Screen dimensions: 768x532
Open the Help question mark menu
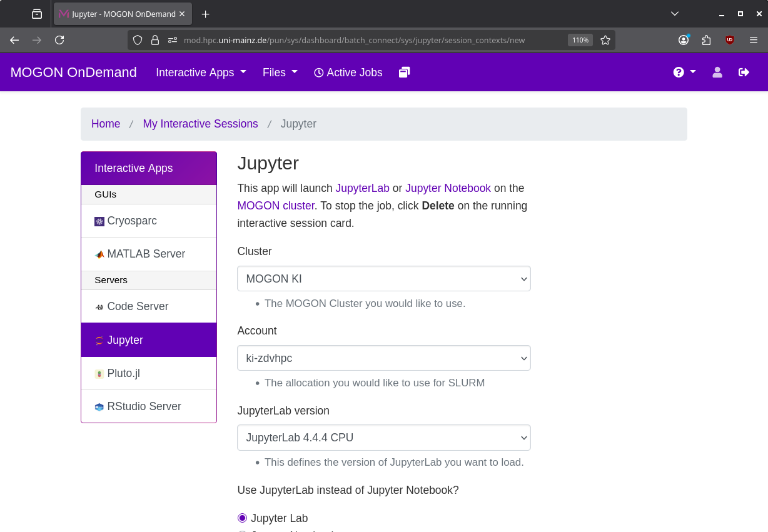[x=684, y=73]
